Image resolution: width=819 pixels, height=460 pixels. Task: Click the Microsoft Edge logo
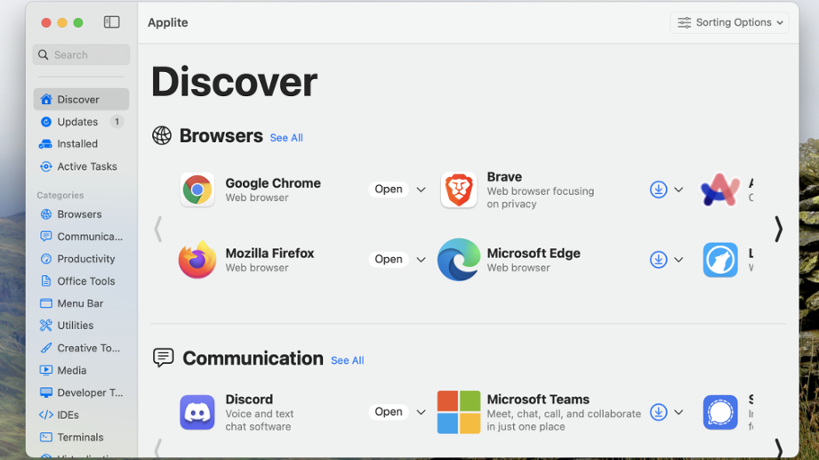[x=459, y=260]
